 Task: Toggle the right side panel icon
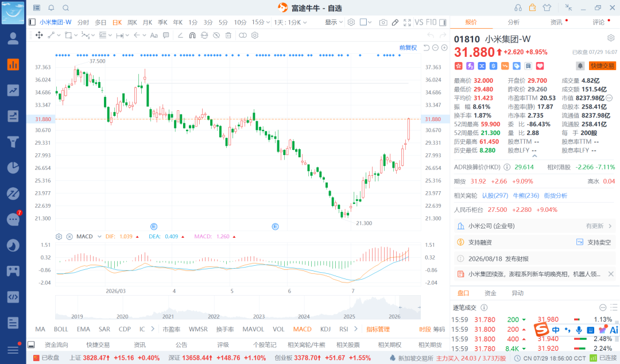(443, 22)
